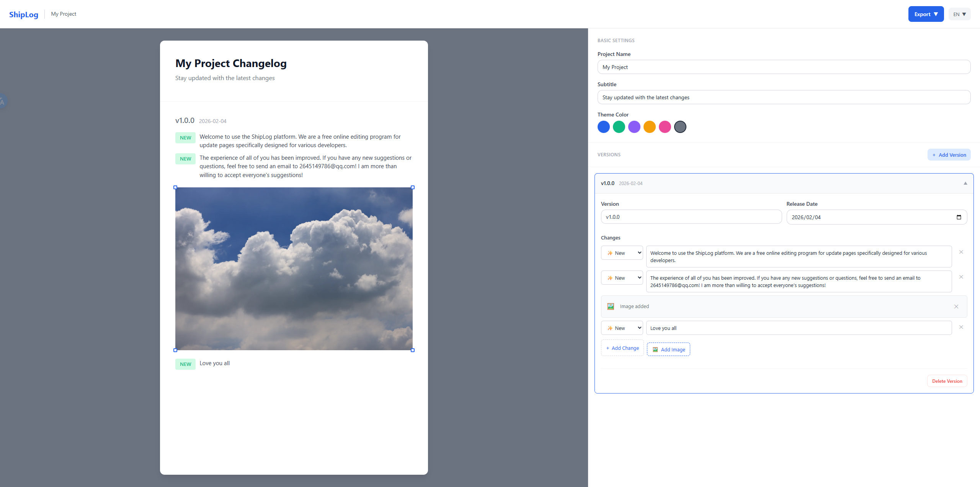Open the EN language selector
This screenshot has width=980, height=487.
click(x=959, y=14)
